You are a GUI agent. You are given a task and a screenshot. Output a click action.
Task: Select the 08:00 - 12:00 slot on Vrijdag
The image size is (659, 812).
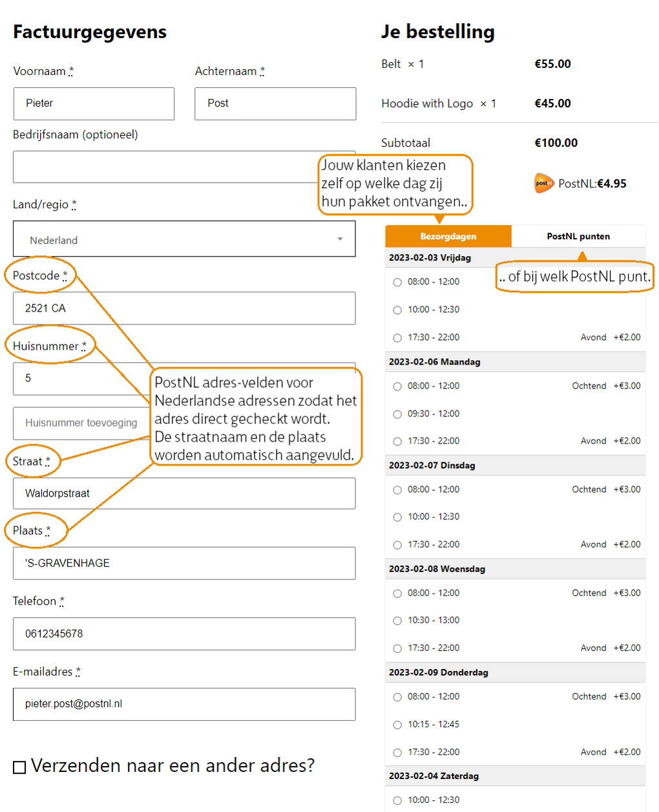397,282
